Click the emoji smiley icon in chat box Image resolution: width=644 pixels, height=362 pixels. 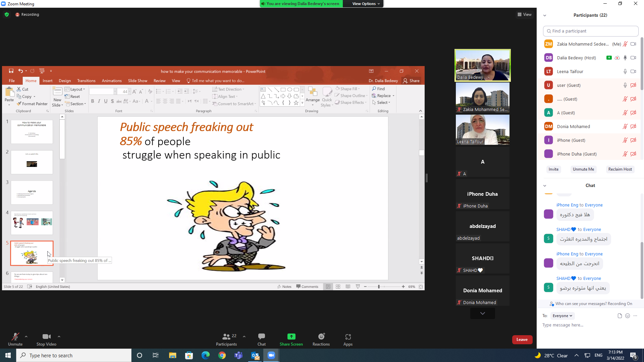(x=628, y=316)
